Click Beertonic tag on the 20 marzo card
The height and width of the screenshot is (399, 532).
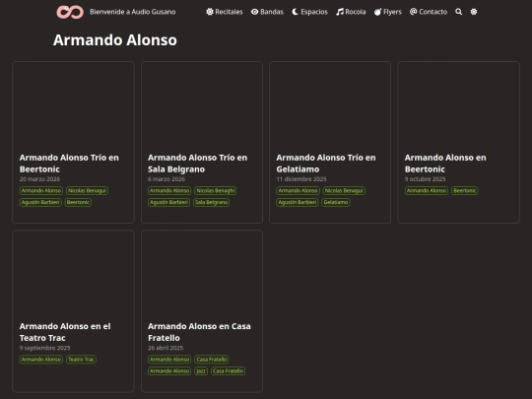[x=78, y=202]
